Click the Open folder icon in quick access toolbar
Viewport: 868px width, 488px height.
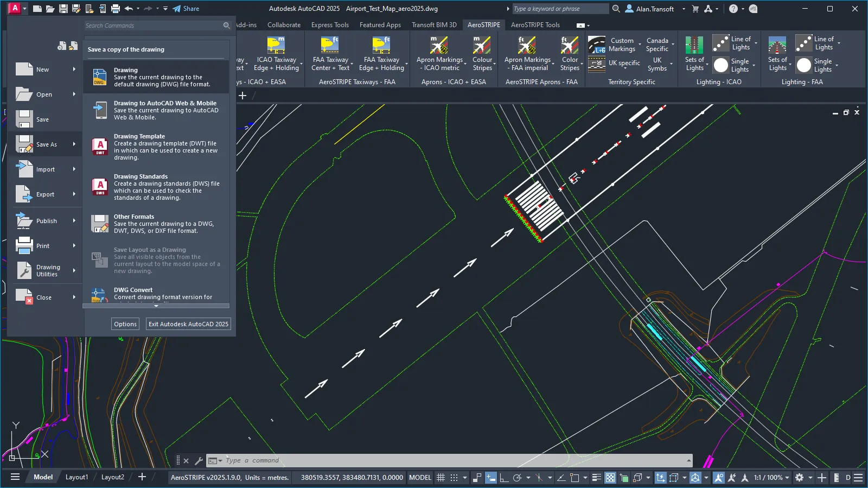tap(50, 9)
